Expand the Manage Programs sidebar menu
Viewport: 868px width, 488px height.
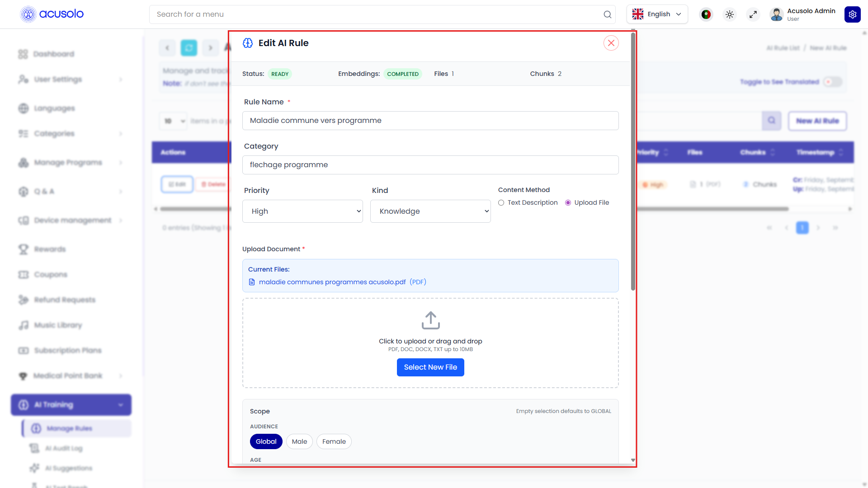click(x=71, y=163)
